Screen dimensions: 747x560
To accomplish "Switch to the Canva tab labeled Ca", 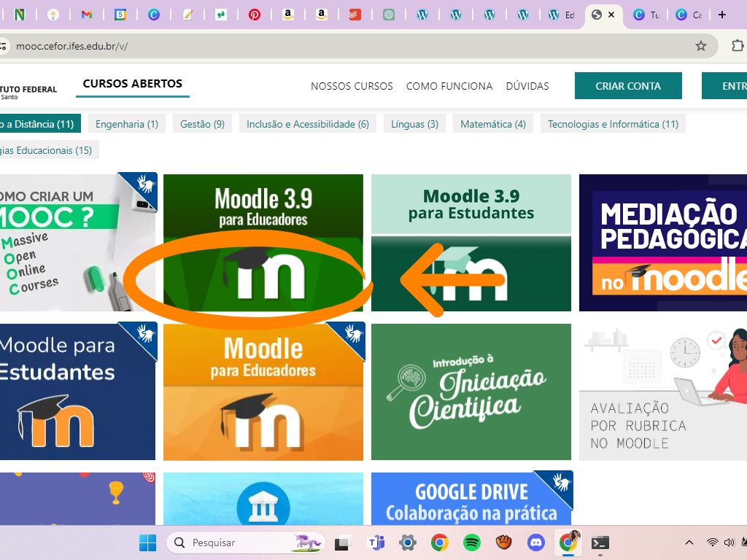I will pyautogui.click(x=689, y=15).
